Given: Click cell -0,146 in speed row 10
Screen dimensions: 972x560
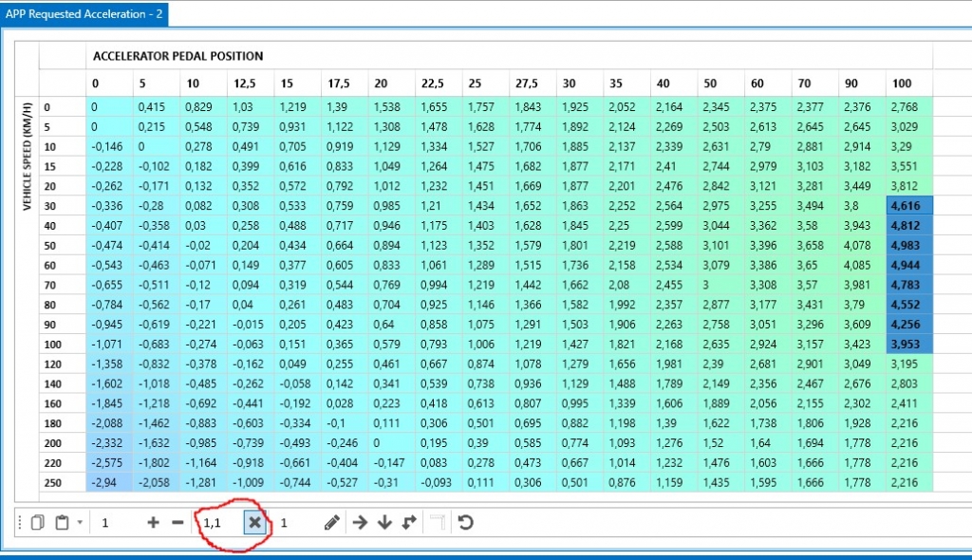Looking at the screenshot, I should click(x=109, y=146).
